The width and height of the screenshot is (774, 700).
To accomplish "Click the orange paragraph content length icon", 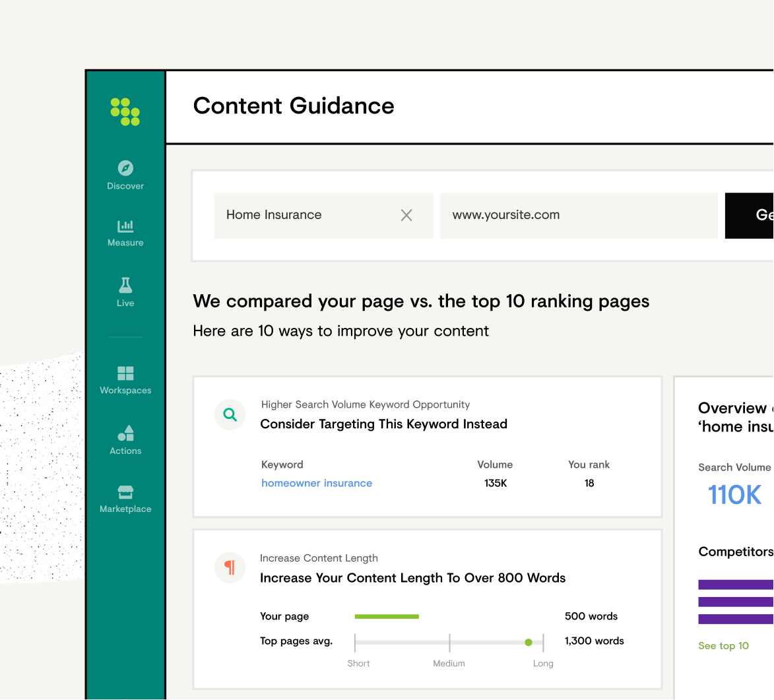I will pos(230,567).
